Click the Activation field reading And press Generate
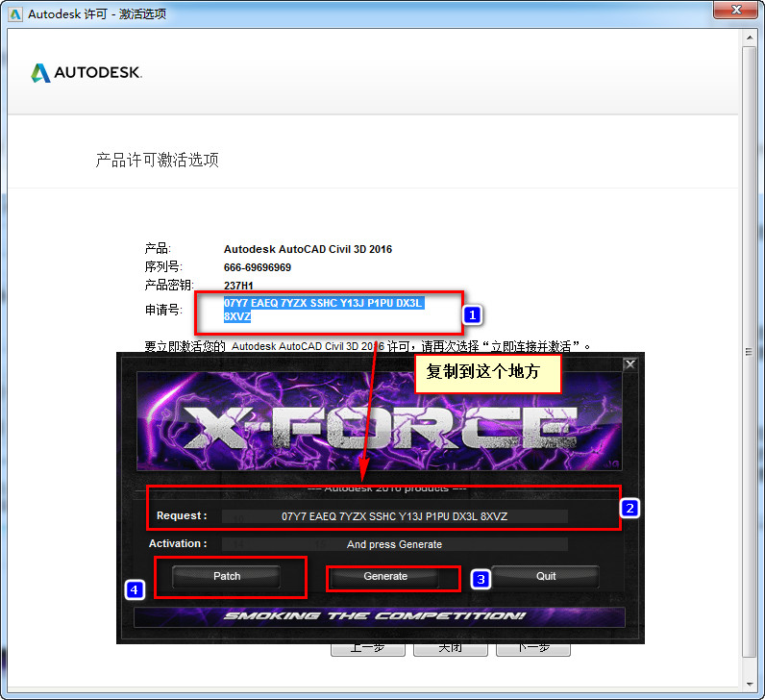This screenshot has height=700, width=765. coord(394,544)
